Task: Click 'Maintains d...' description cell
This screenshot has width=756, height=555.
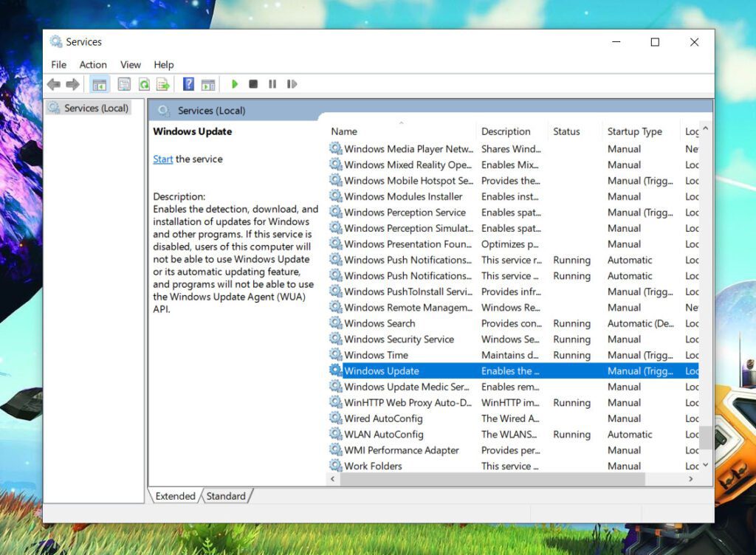Action: pyautogui.click(x=510, y=355)
